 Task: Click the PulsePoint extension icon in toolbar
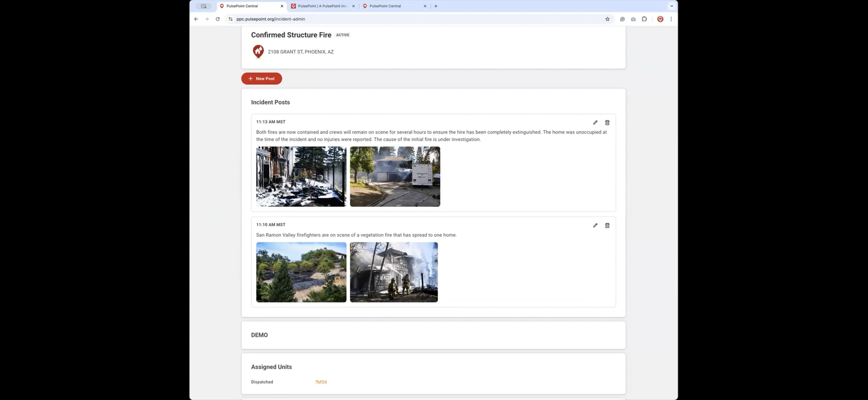pyautogui.click(x=660, y=19)
